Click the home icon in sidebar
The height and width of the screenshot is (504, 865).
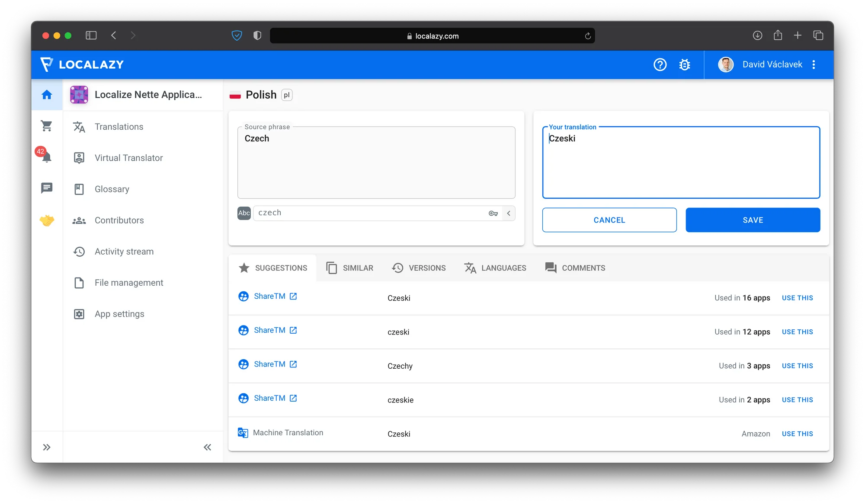pyautogui.click(x=47, y=95)
